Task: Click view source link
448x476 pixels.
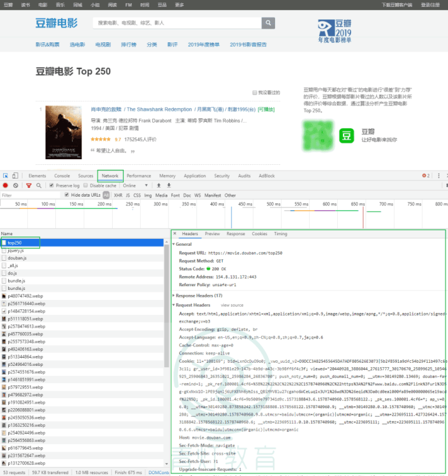Action: (232, 305)
